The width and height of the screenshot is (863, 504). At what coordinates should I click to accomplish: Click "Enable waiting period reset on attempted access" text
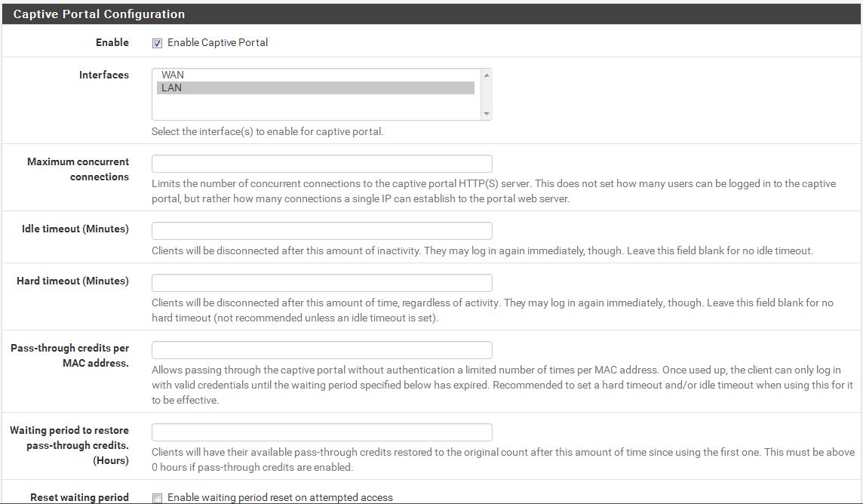click(280, 497)
